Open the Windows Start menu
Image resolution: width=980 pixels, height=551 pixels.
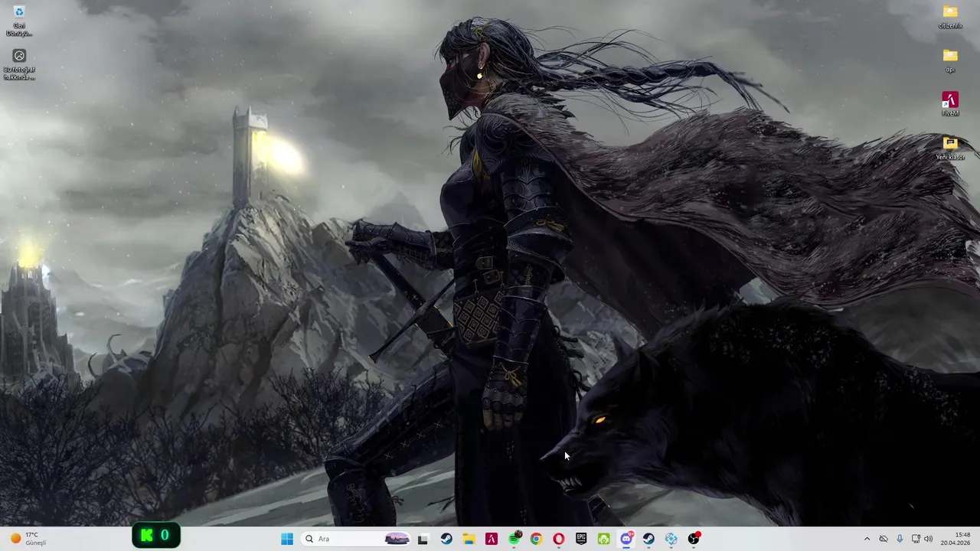287,539
